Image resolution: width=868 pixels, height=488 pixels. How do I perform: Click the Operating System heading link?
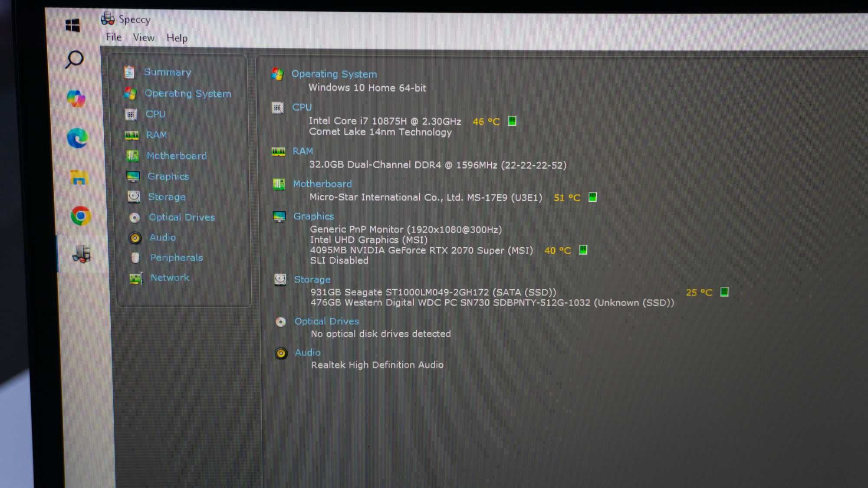click(x=334, y=74)
